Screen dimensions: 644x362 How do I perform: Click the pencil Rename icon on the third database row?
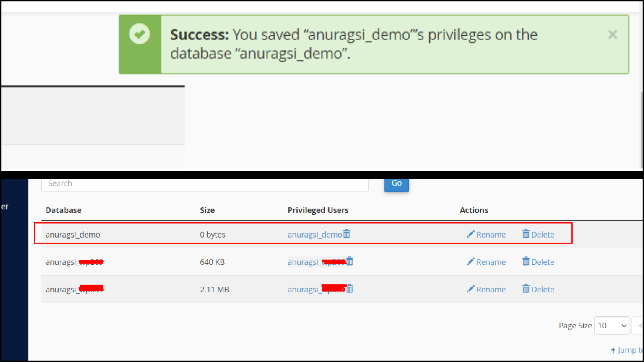pos(470,289)
